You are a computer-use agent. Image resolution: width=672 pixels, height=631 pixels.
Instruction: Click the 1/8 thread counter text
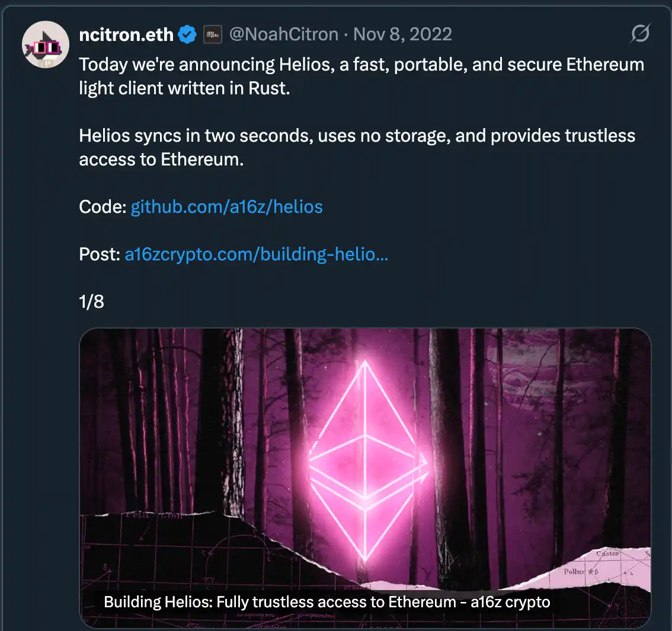click(x=91, y=301)
